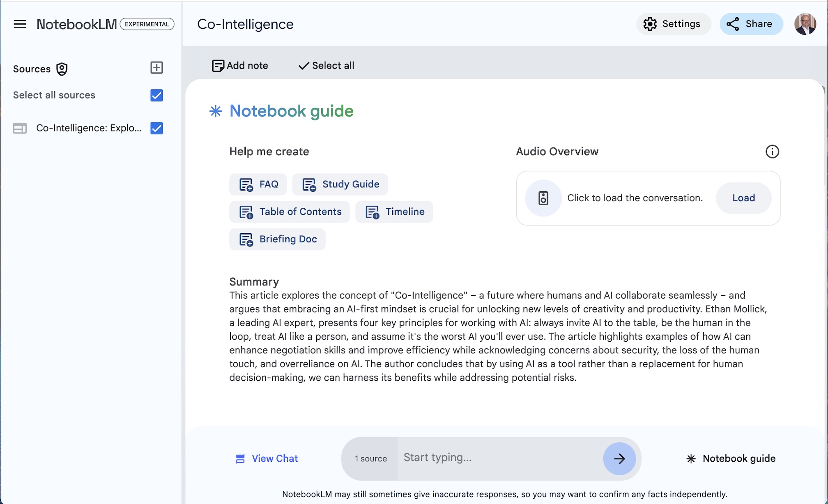Open the user profile avatar
This screenshot has width=828, height=504.
pyautogui.click(x=805, y=24)
